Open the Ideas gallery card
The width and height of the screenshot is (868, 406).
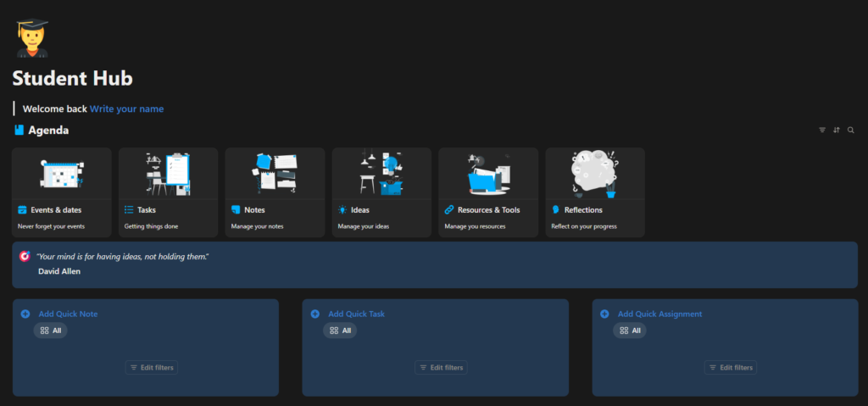coord(381,192)
